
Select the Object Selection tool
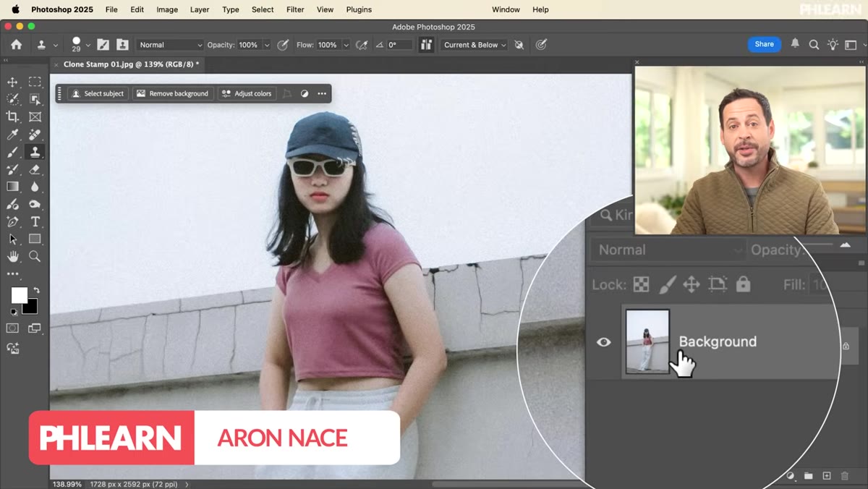point(35,99)
